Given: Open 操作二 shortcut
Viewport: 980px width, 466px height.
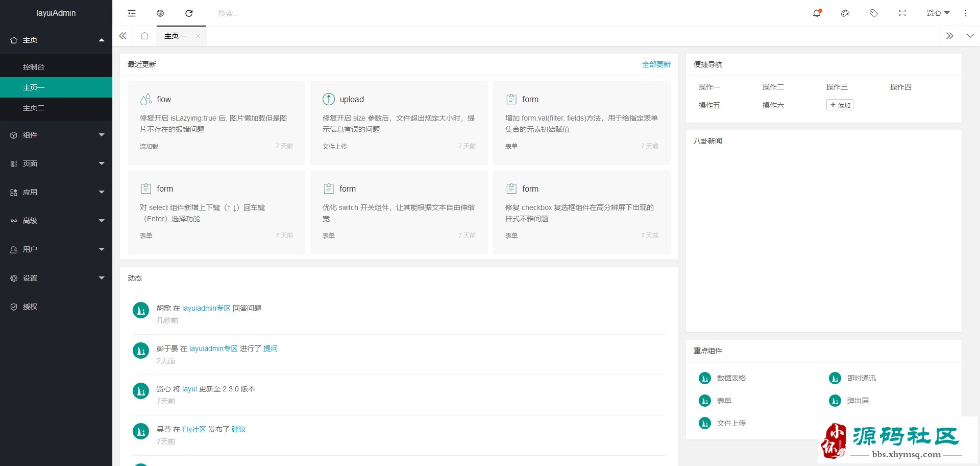Looking at the screenshot, I should [773, 87].
